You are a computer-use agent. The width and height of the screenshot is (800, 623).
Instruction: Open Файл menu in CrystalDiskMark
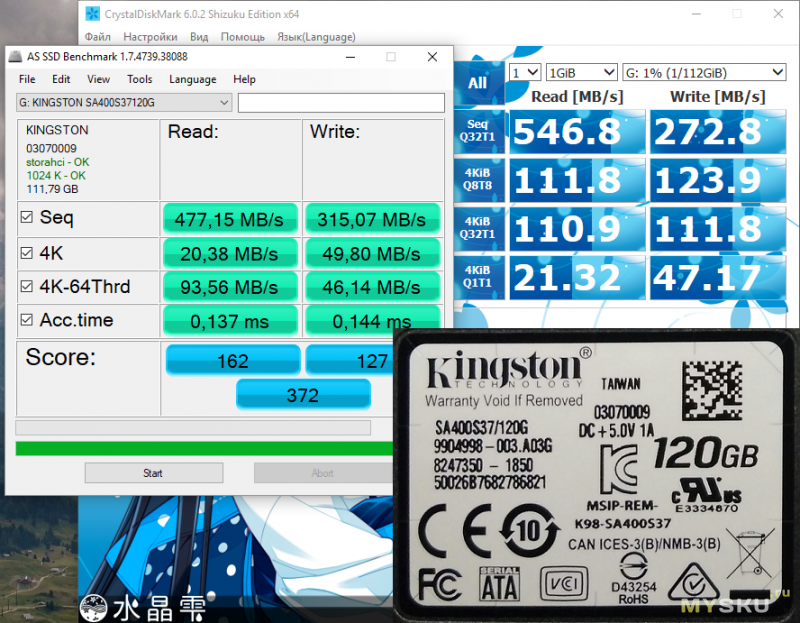tap(97, 37)
